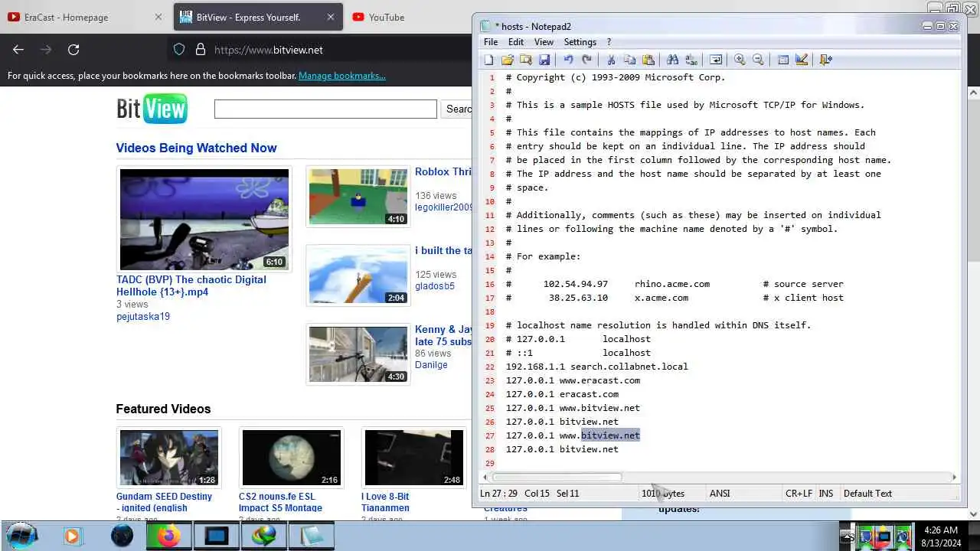Paste the clipboard using the Notepad2 toolbar
980x551 pixels.
click(648, 60)
